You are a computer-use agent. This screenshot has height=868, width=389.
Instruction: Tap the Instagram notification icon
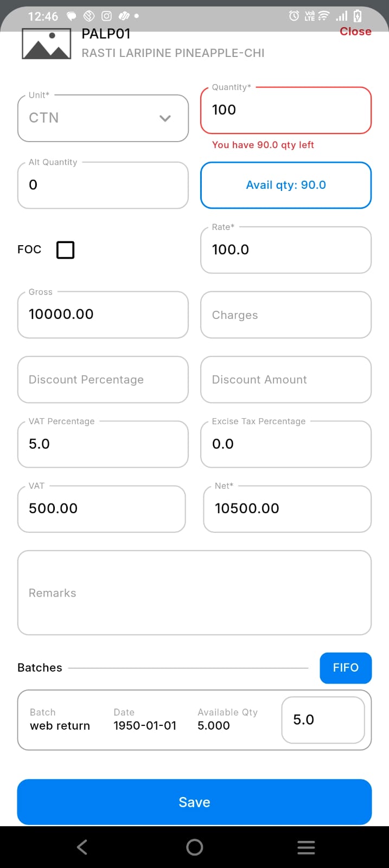tap(107, 16)
